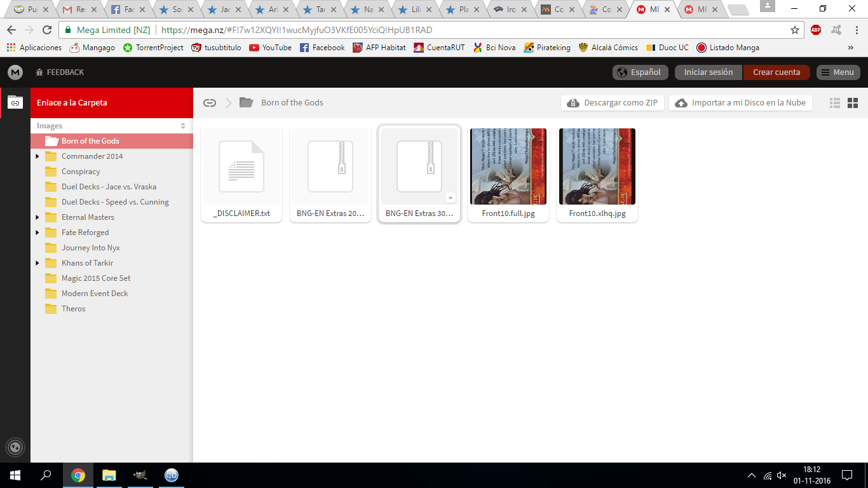
Task: Bookmark page with star icon
Action: [795, 30]
